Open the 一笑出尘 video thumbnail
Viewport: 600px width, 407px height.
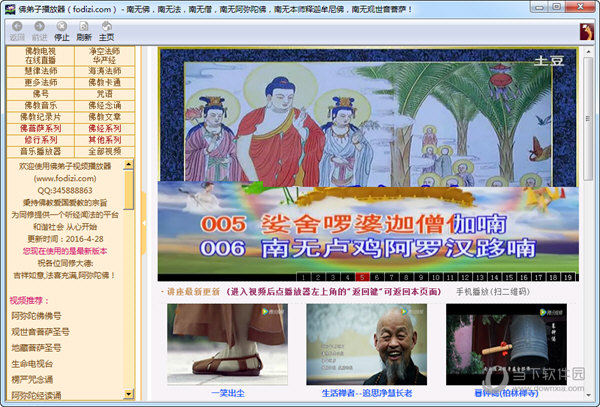[227, 344]
